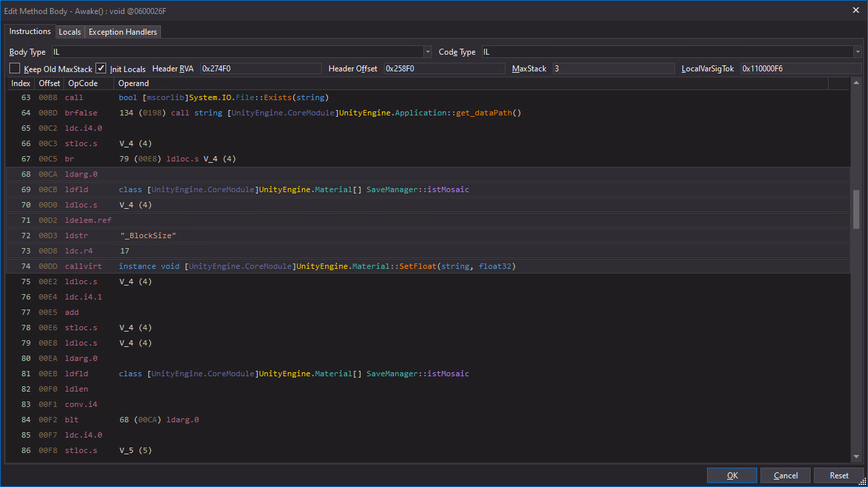Click the scrollbar up arrow
The height and width of the screenshot is (487, 868).
pos(857,83)
